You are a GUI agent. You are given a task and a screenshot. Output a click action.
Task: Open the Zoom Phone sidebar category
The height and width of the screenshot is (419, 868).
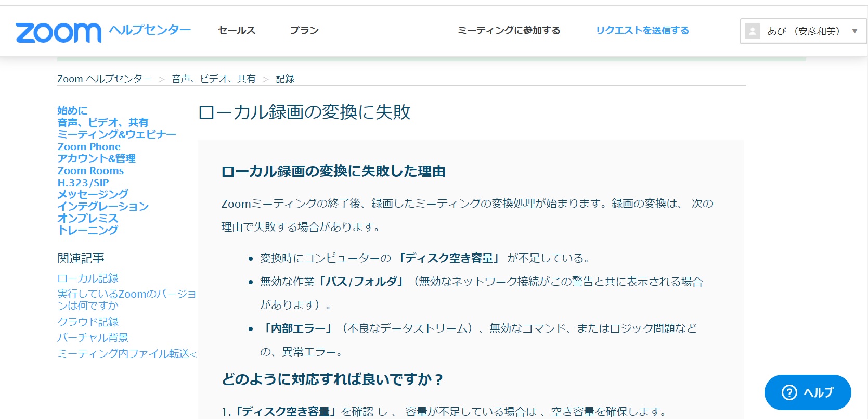tap(89, 147)
